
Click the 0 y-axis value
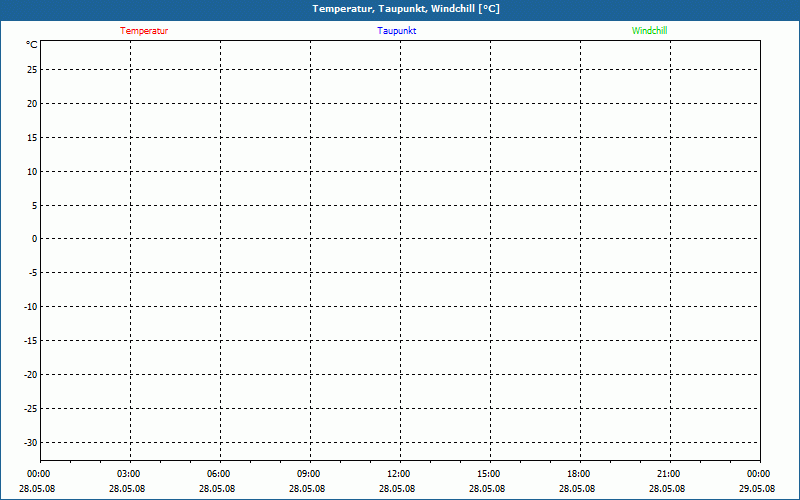[35, 239]
